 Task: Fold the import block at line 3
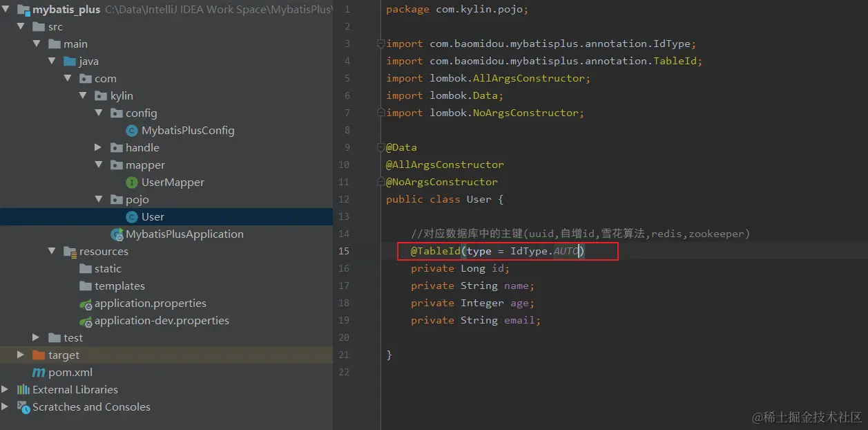pyautogui.click(x=380, y=44)
